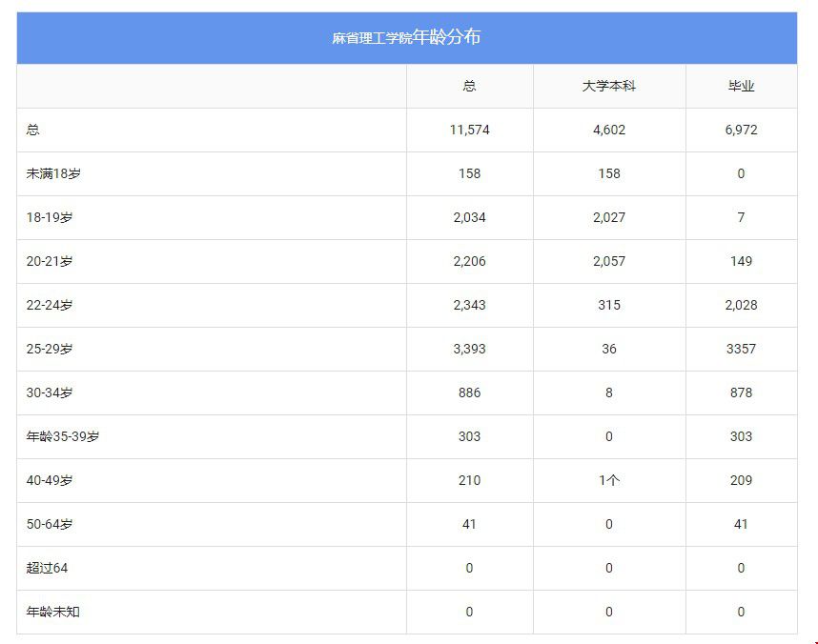Click 0 in 50-64岁 row's 大学本科 column
The image size is (818, 644).
[x=609, y=524]
